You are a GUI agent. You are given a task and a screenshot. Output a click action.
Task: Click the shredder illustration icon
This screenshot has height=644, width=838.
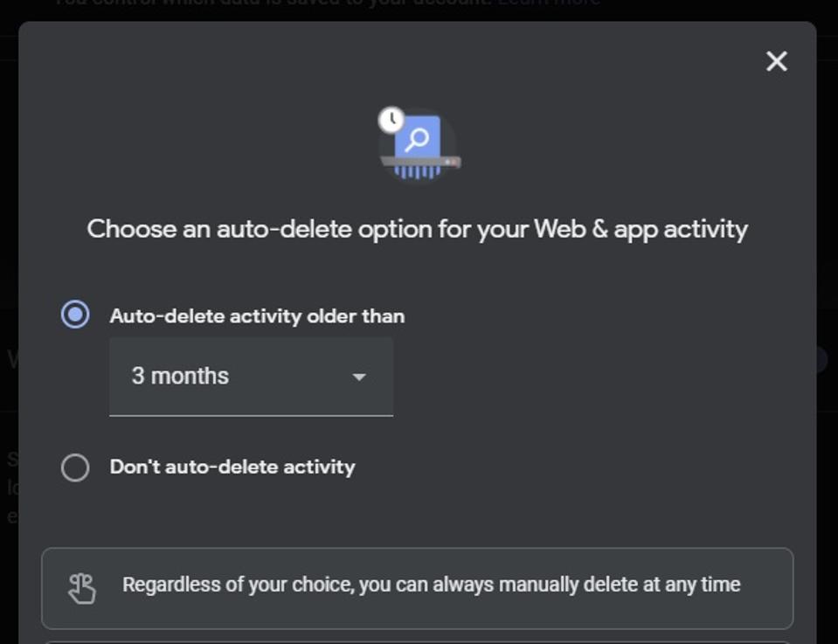click(x=419, y=145)
